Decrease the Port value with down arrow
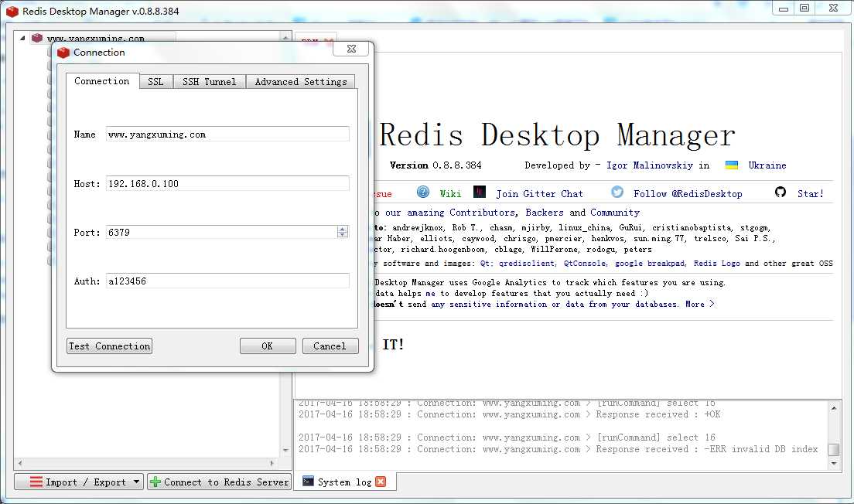The height and width of the screenshot is (504, 854). (342, 234)
